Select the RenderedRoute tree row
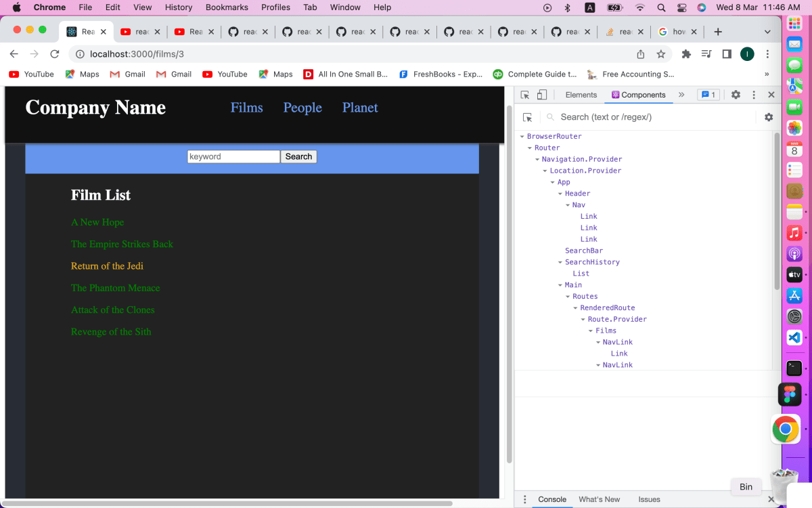 (x=607, y=308)
